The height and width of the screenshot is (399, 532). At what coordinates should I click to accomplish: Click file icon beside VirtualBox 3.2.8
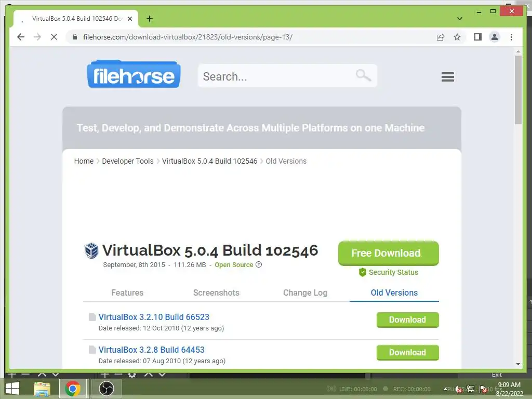coord(92,350)
